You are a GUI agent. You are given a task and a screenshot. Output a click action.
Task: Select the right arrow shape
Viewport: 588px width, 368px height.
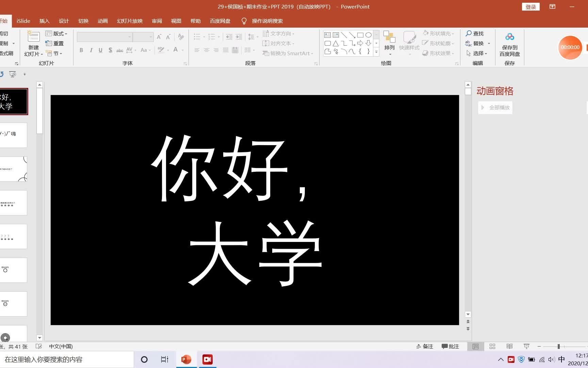360,43
